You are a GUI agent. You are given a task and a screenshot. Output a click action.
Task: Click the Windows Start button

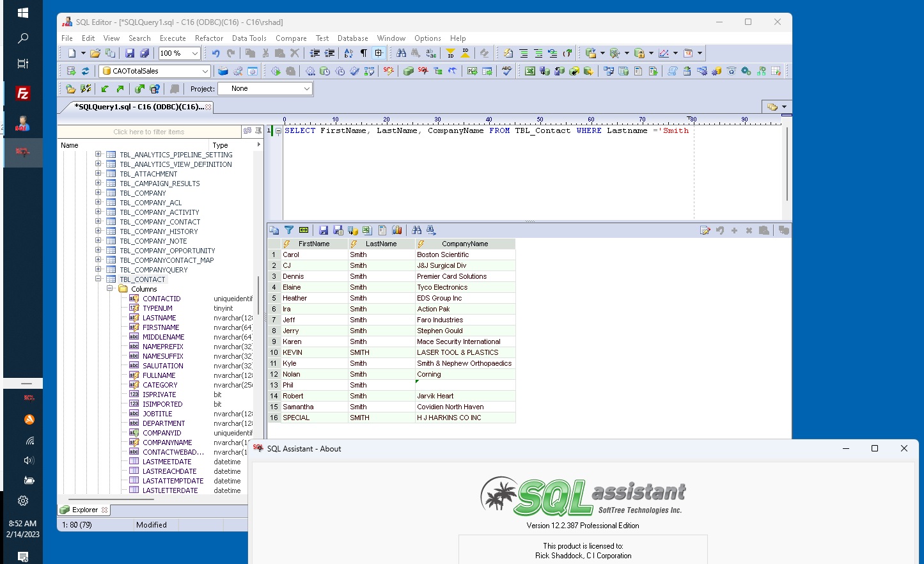click(23, 13)
